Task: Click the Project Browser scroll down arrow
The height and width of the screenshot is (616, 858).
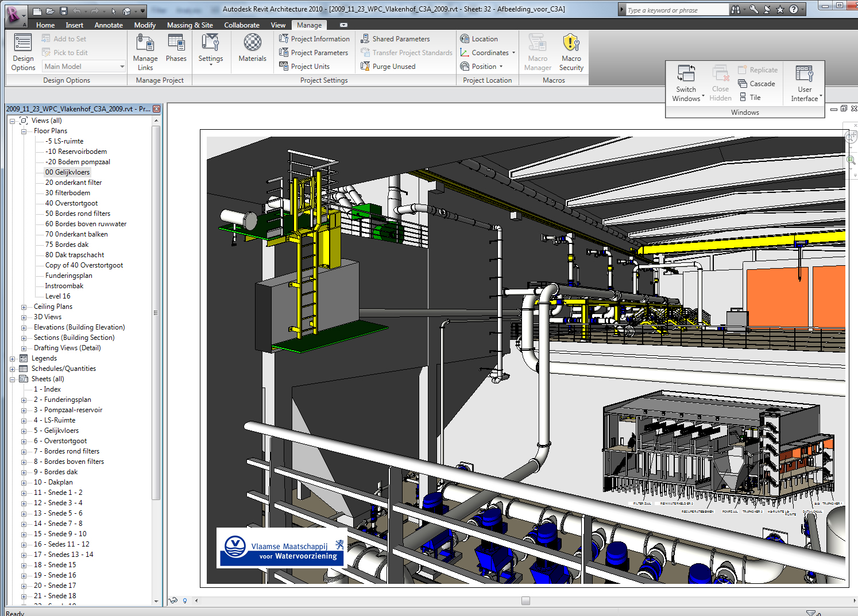Action: click(156, 601)
